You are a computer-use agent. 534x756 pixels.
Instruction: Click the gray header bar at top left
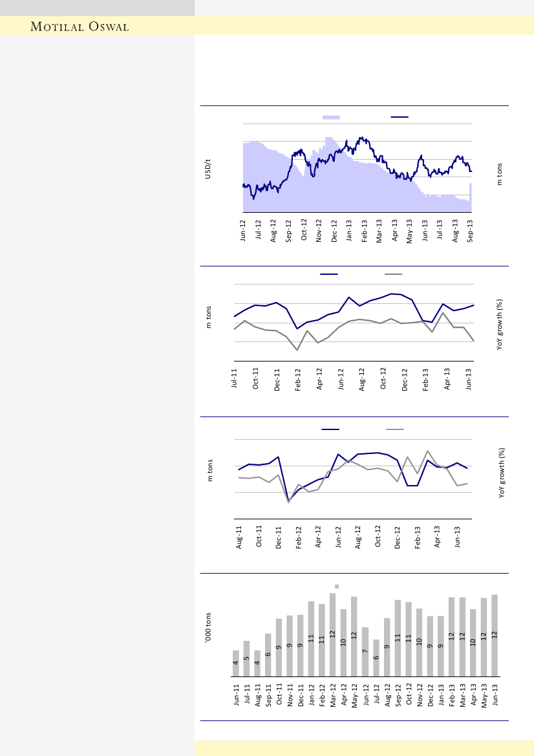coord(97,8)
